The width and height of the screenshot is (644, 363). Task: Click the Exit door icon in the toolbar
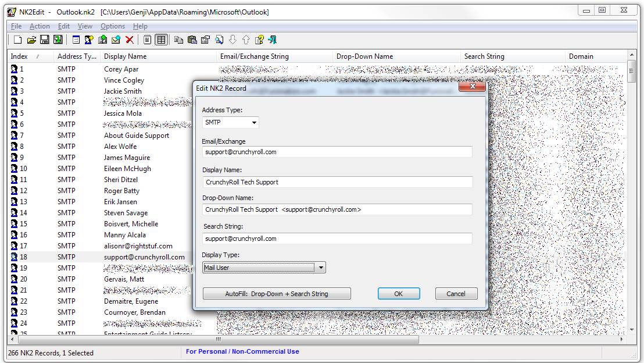[273, 40]
